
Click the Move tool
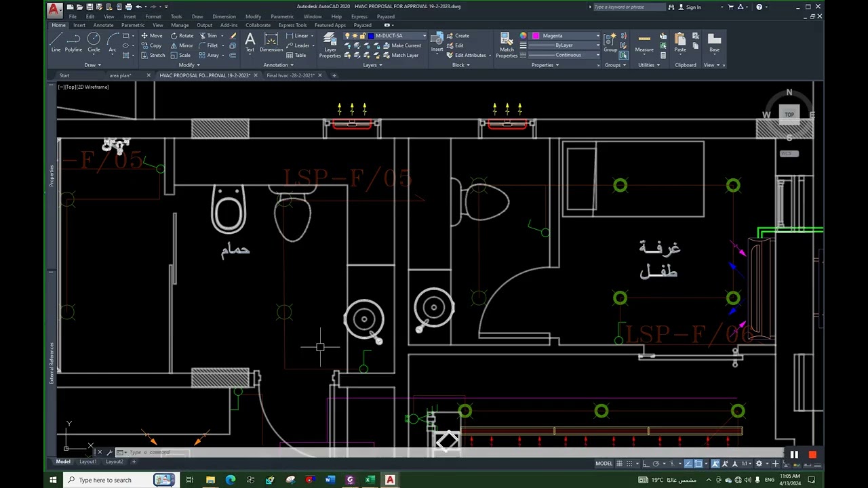coord(152,35)
